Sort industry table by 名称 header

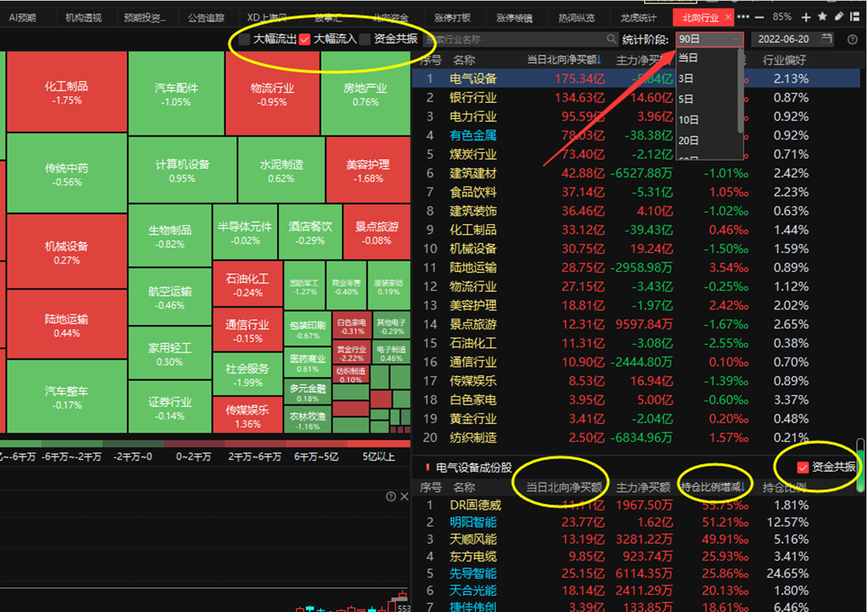[x=464, y=59]
